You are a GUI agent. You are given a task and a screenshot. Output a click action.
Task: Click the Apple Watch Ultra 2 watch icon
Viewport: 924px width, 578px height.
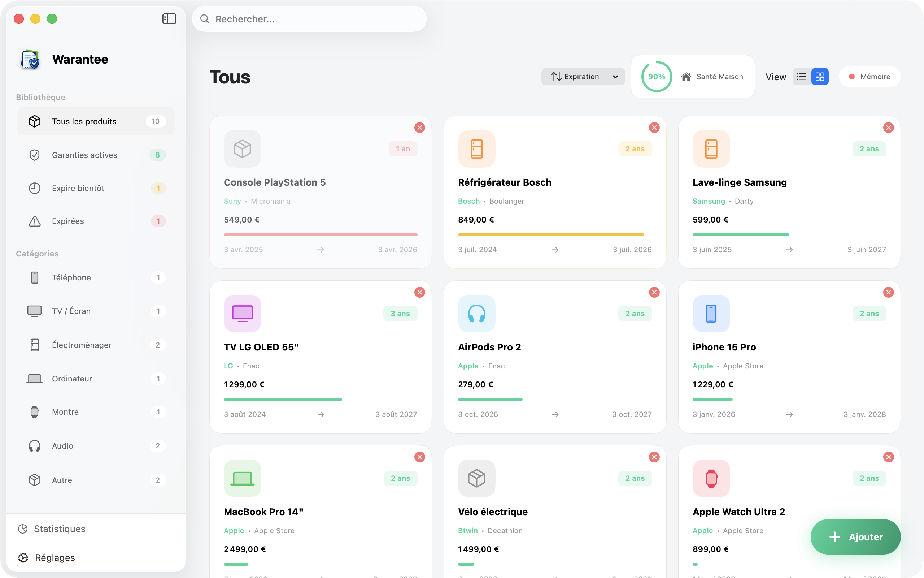pos(711,478)
